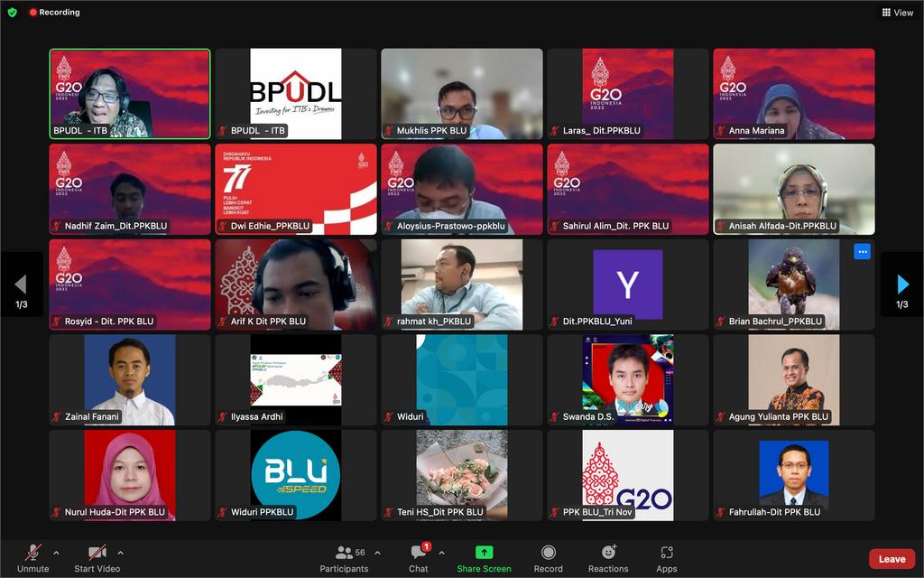Expand Chat options arrow
Screen dimensions: 924x578
pos(441,553)
